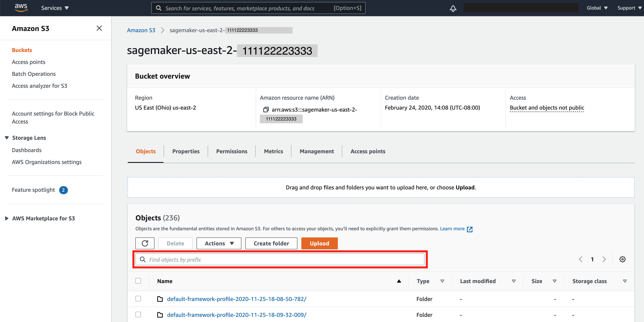644x322 pixels.
Task: Open the Actions dropdown menu
Action: pos(219,243)
